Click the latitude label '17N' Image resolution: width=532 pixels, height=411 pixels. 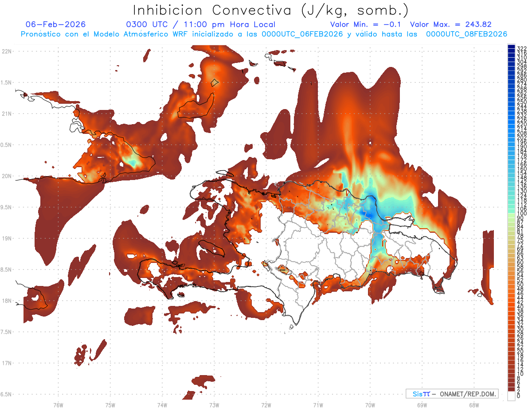(x=7, y=363)
